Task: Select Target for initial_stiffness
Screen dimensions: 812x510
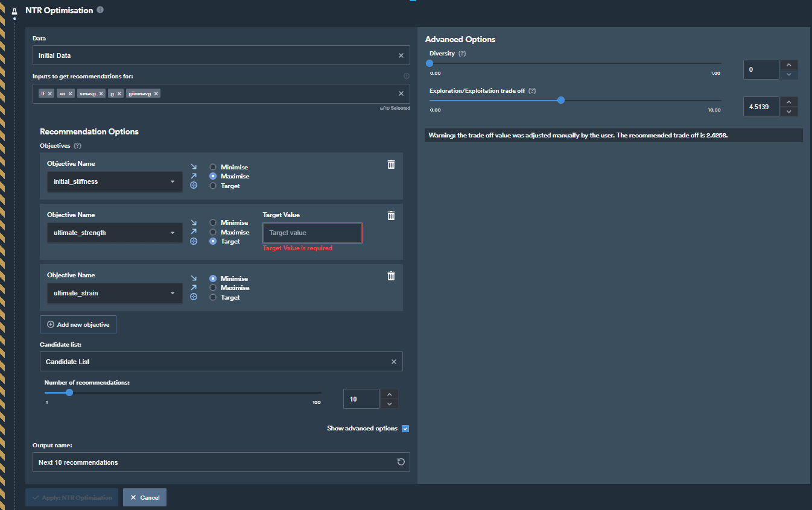Action: click(213, 186)
